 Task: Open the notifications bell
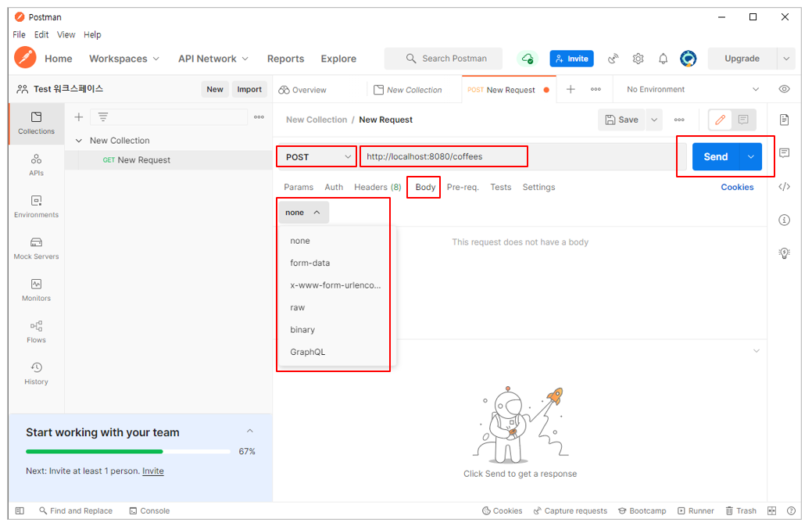[663, 59]
